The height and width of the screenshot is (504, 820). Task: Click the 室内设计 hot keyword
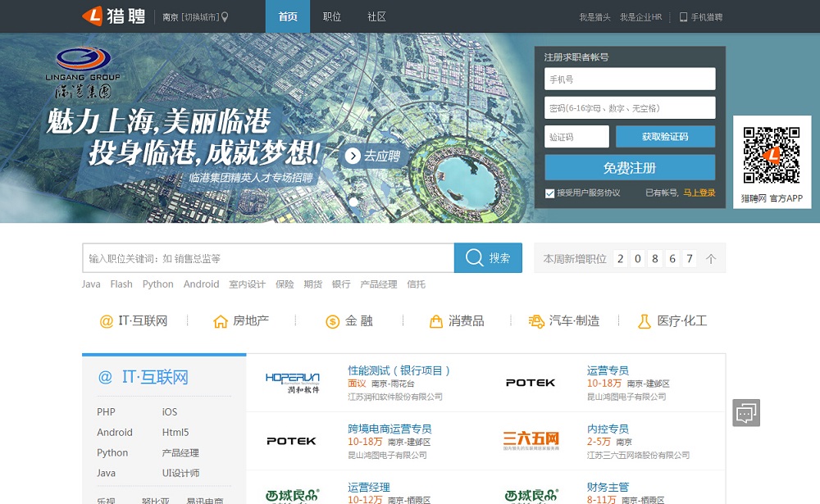coord(248,284)
